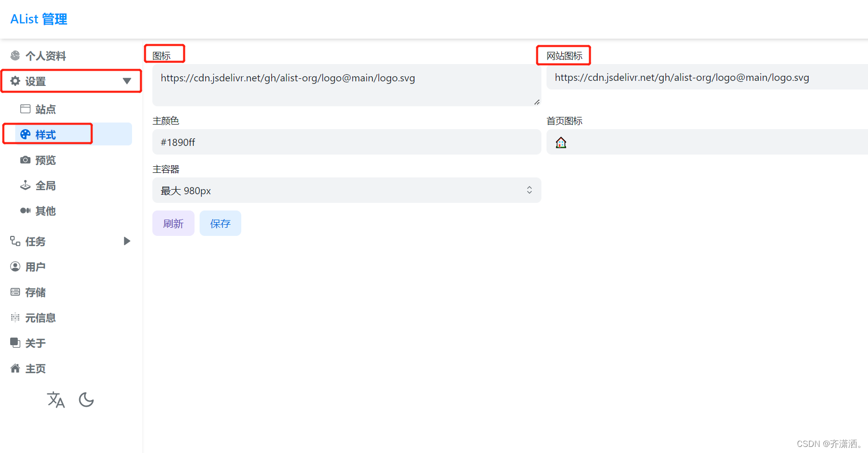Image resolution: width=868 pixels, height=453 pixels.
Task: Click the 图标 field label
Action: pos(162,55)
